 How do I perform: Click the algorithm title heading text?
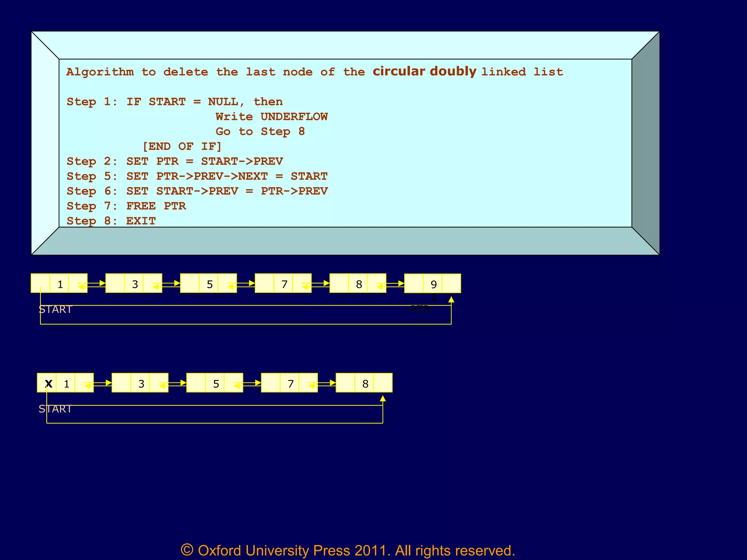point(314,71)
